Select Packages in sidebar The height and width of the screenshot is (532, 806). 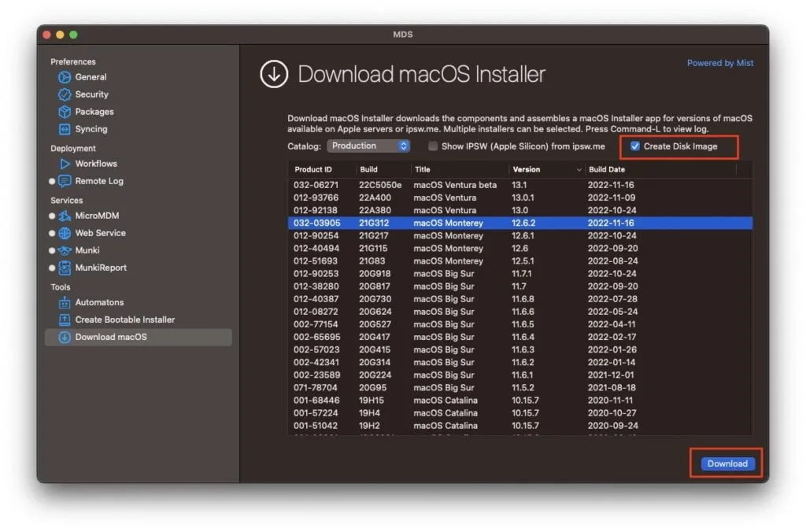click(94, 112)
